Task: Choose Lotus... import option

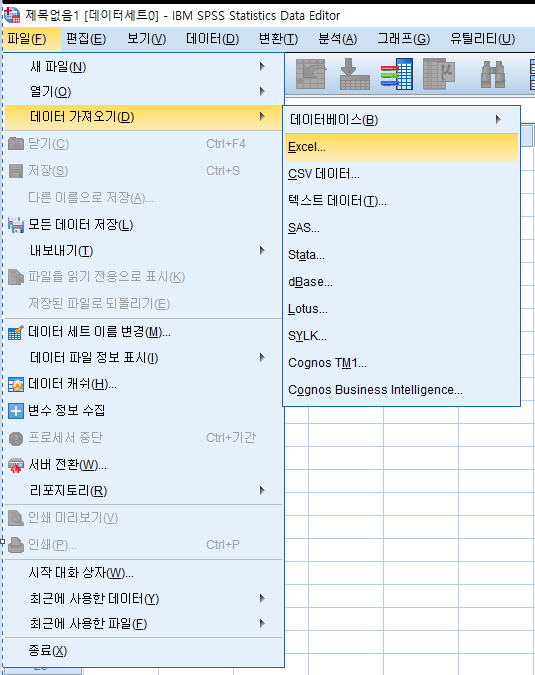Action: point(401,309)
